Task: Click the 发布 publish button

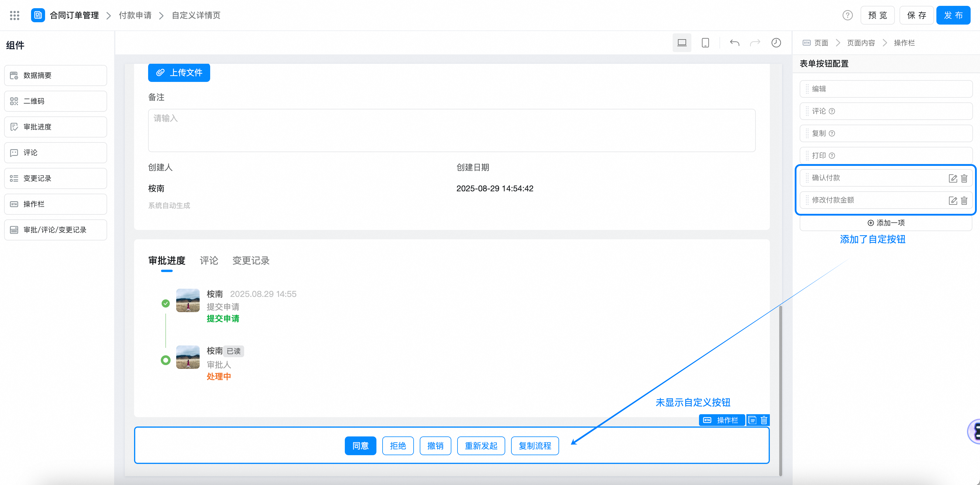Action: click(x=953, y=15)
